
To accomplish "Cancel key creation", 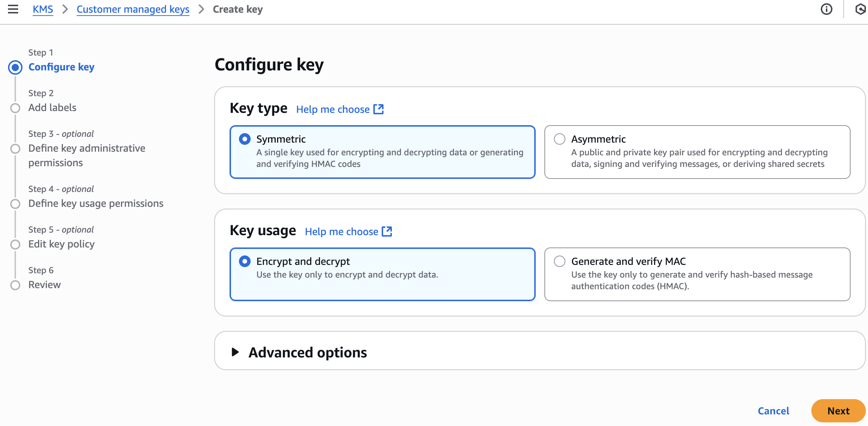I will pyautogui.click(x=773, y=411).
